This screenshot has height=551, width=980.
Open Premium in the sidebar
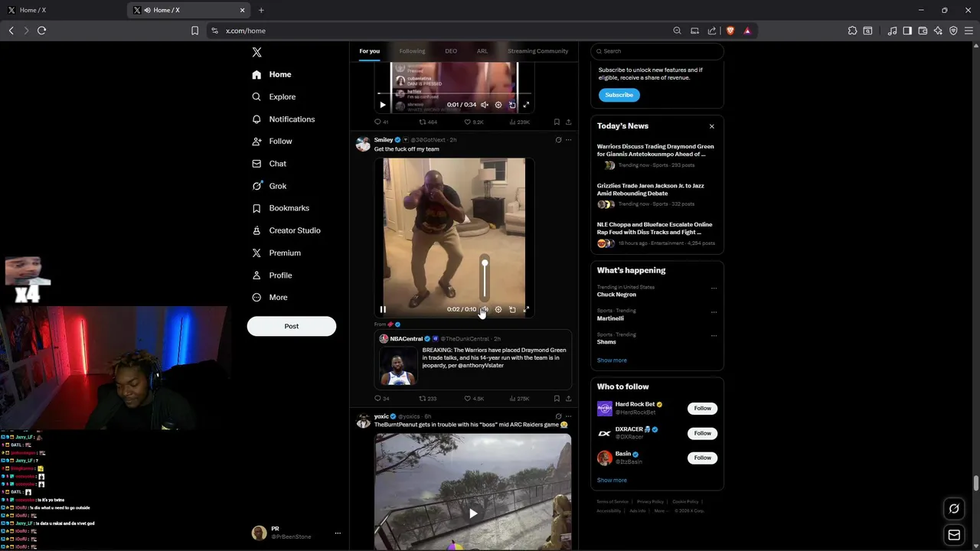(x=276, y=253)
